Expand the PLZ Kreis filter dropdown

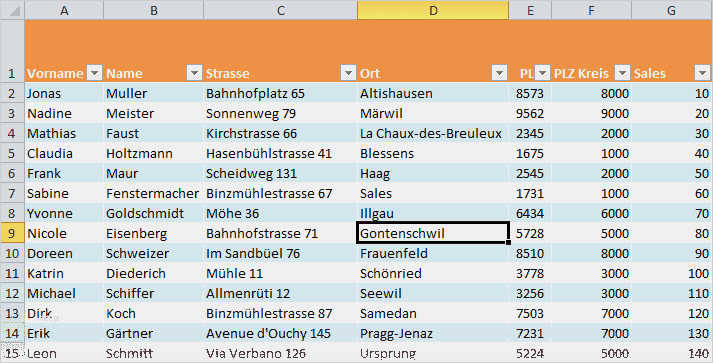click(623, 73)
